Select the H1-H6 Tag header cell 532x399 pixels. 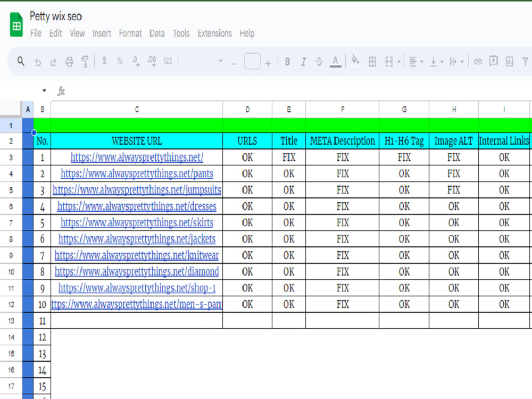(x=404, y=141)
